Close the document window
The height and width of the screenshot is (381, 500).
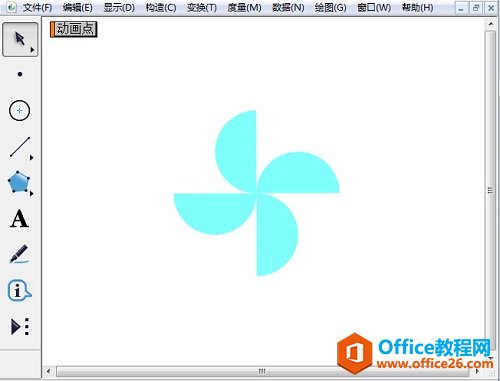[491, 8]
